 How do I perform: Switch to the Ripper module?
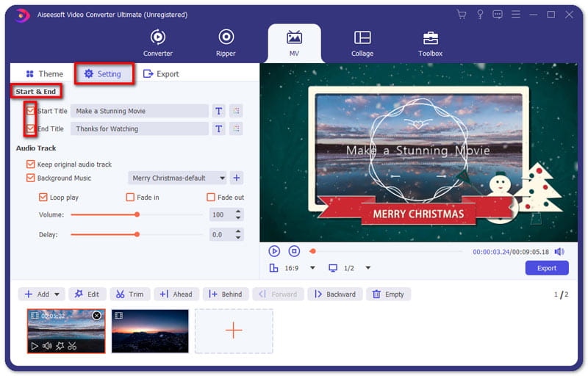(x=226, y=43)
